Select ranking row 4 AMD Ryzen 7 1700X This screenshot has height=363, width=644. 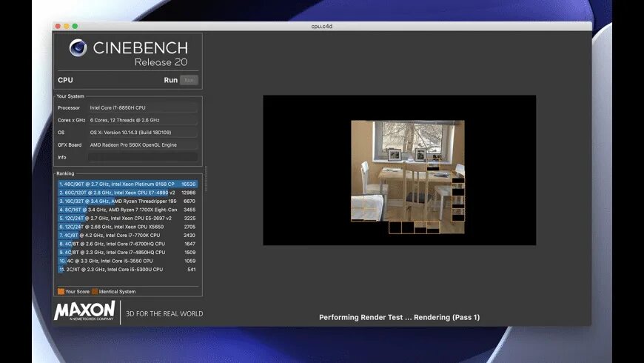[127, 210]
